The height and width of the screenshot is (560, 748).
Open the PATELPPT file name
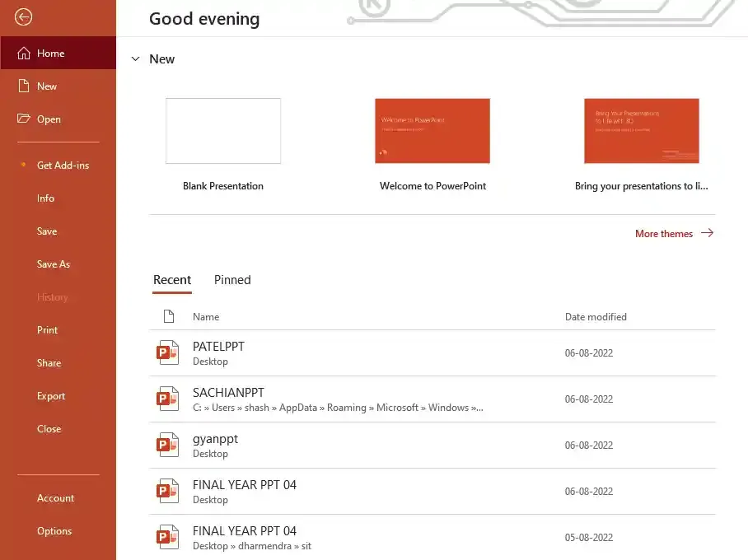pos(218,347)
